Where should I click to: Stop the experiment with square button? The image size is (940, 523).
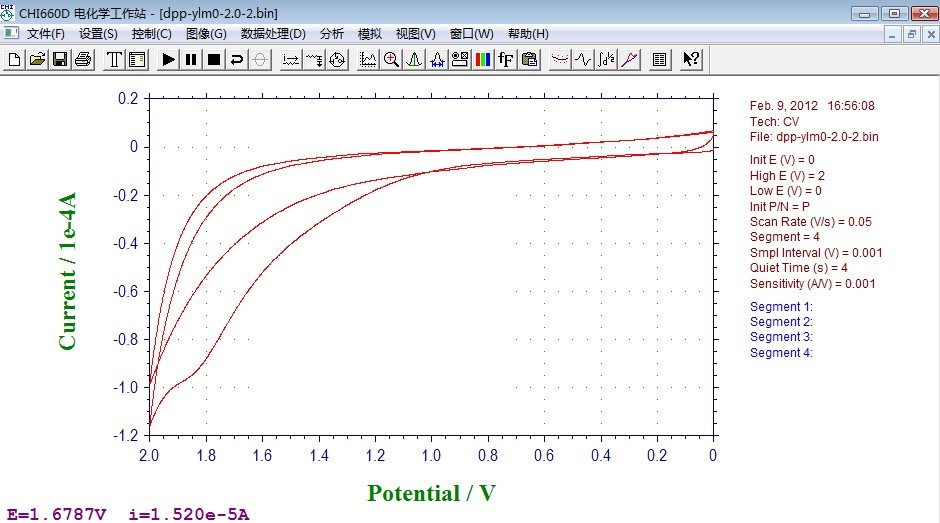tap(213, 59)
